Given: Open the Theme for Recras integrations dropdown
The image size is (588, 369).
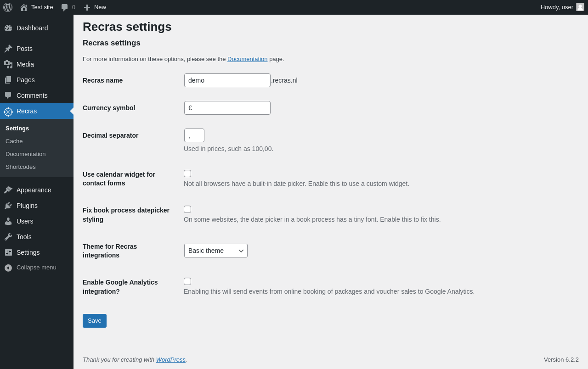Looking at the screenshot, I should pyautogui.click(x=216, y=251).
